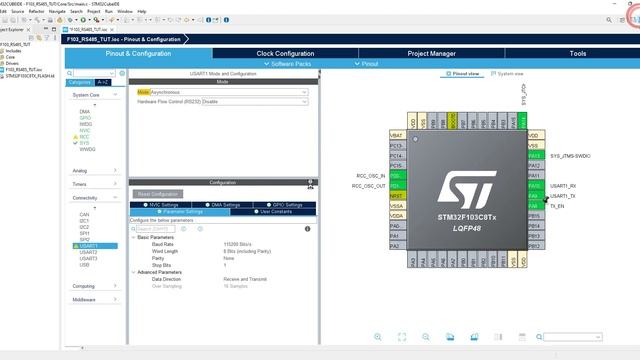Click the PD0 pin labeled RCC_OSC_IN
The image size is (640, 360).
pos(398,176)
